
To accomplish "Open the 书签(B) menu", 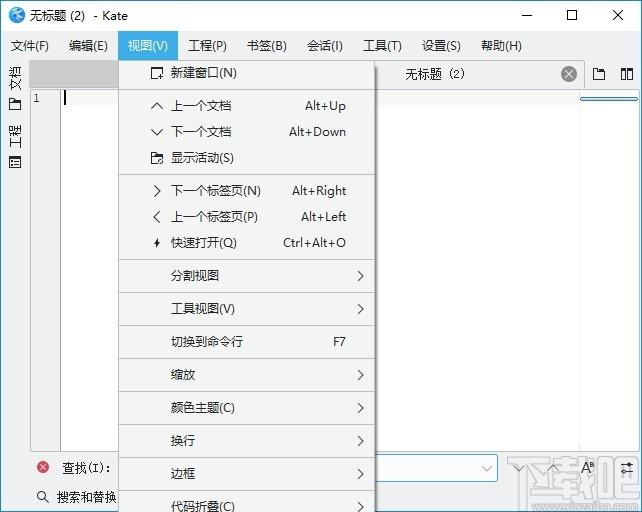I will [x=267, y=46].
